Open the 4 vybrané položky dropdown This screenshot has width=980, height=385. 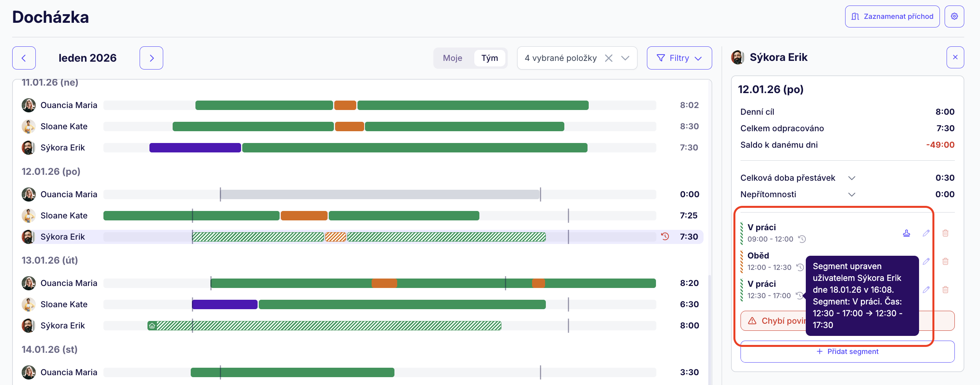click(625, 58)
